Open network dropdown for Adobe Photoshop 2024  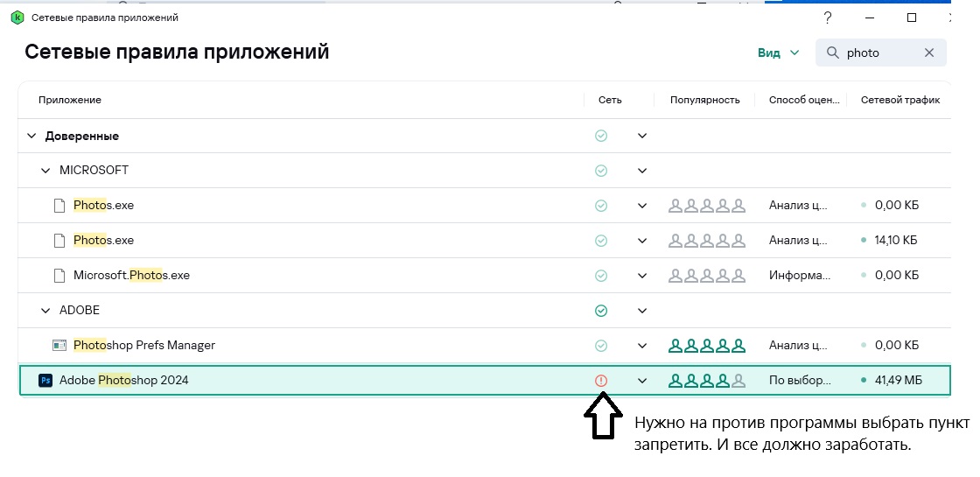click(642, 380)
